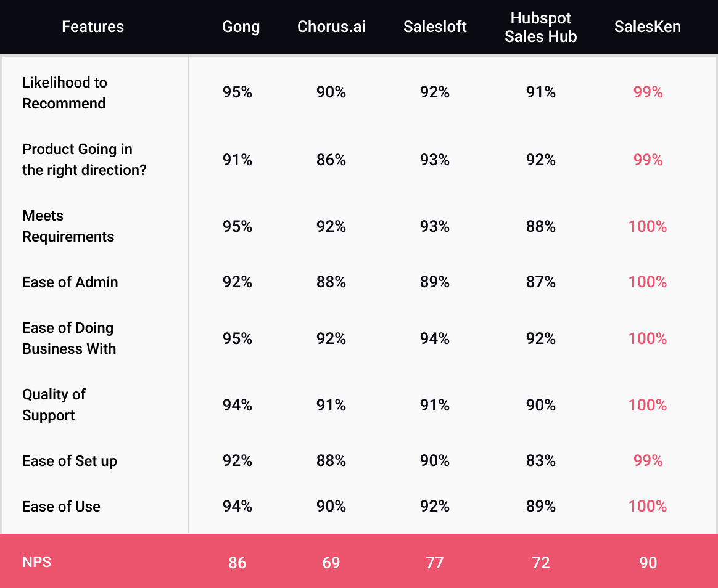Click the NPS row label

pos(36,562)
